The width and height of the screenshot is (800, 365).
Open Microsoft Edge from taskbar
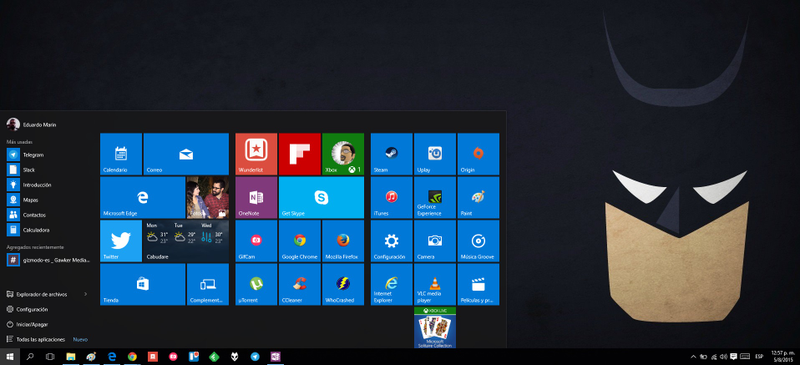click(x=112, y=357)
